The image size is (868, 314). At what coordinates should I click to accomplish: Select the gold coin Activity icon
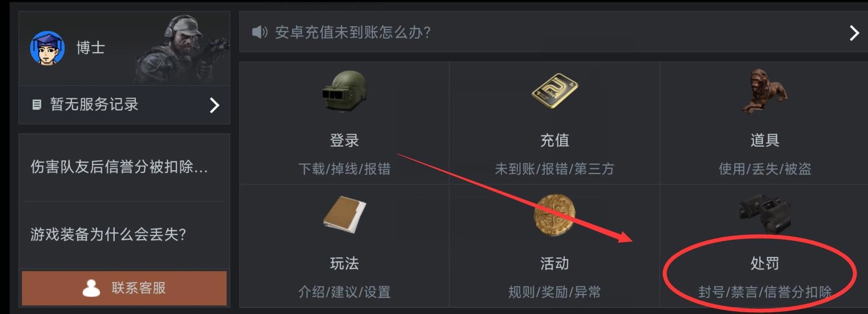pyautogui.click(x=554, y=214)
